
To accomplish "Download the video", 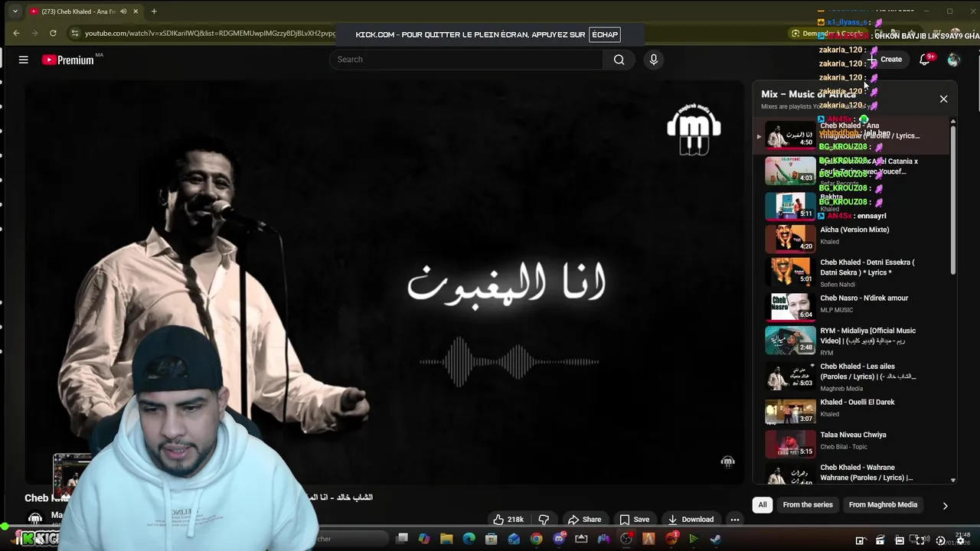I will coord(691,520).
